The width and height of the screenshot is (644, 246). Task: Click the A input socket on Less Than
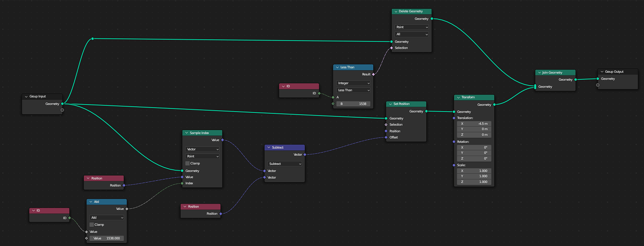pyautogui.click(x=333, y=97)
